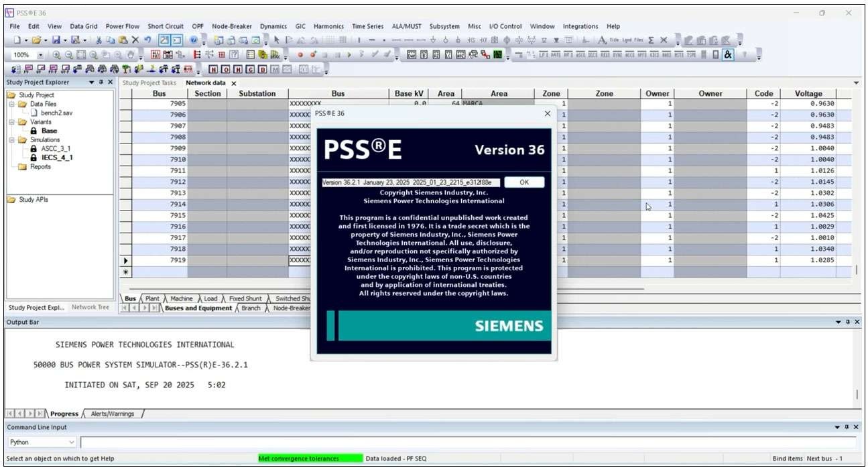The width and height of the screenshot is (868, 470).
Task: Click the boxed H icon
Action: (x=238, y=69)
